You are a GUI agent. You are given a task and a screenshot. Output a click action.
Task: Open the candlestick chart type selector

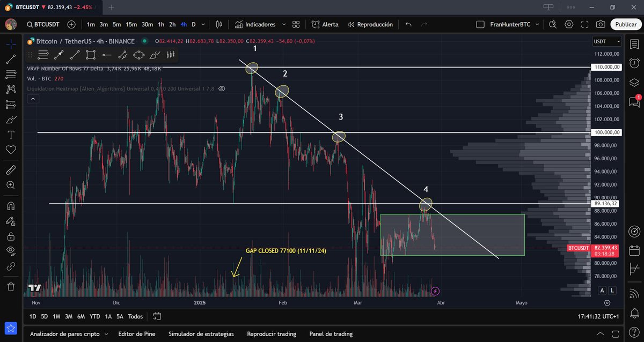point(219,24)
